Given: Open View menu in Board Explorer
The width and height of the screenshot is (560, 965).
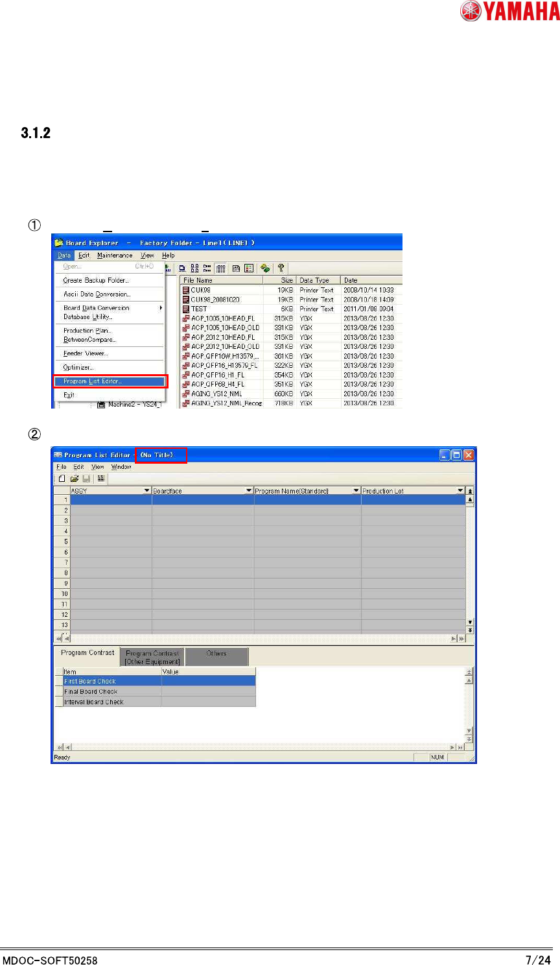Looking at the screenshot, I should [148, 256].
